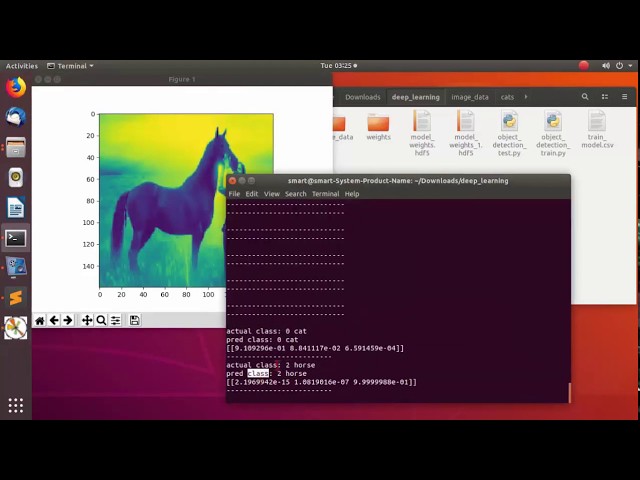
Task: Open the Search menu in Terminal
Action: click(296, 194)
